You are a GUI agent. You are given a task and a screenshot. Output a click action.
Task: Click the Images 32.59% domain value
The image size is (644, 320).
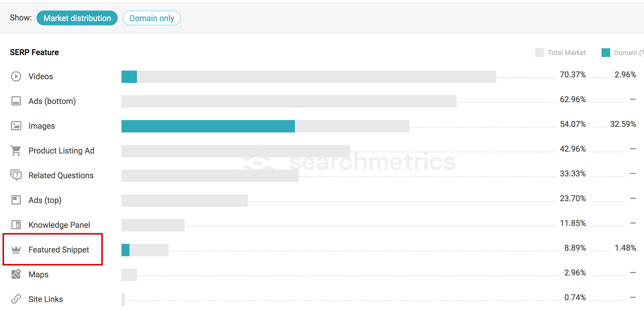click(x=623, y=124)
